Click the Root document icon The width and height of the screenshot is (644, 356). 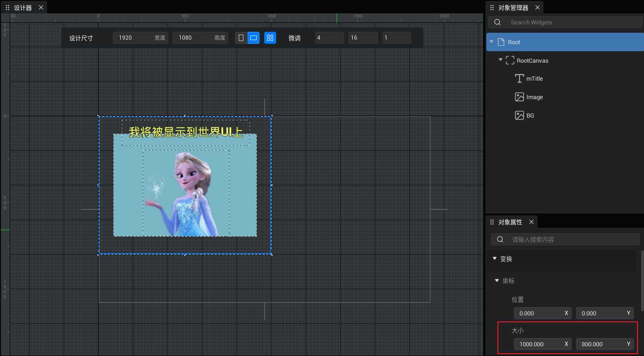point(501,42)
